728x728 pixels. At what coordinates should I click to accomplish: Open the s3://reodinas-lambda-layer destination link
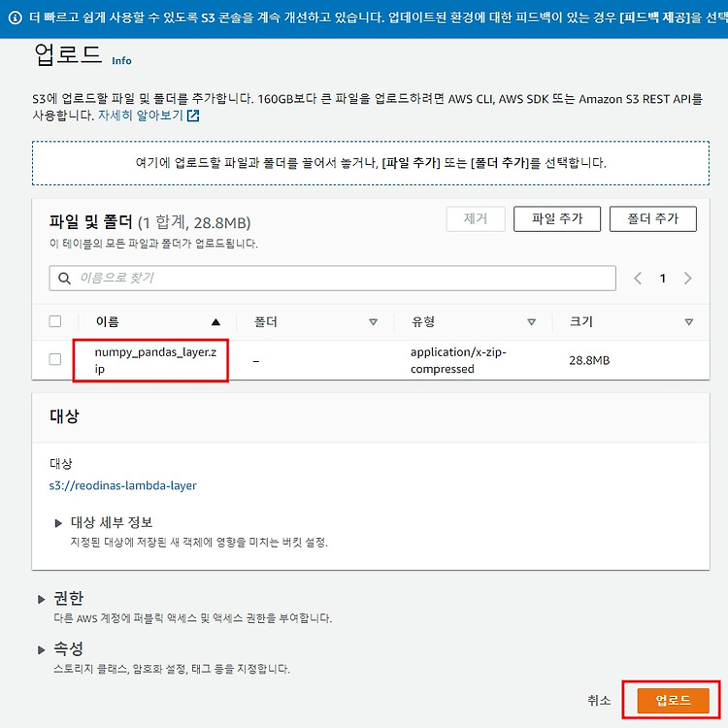(122, 485)
